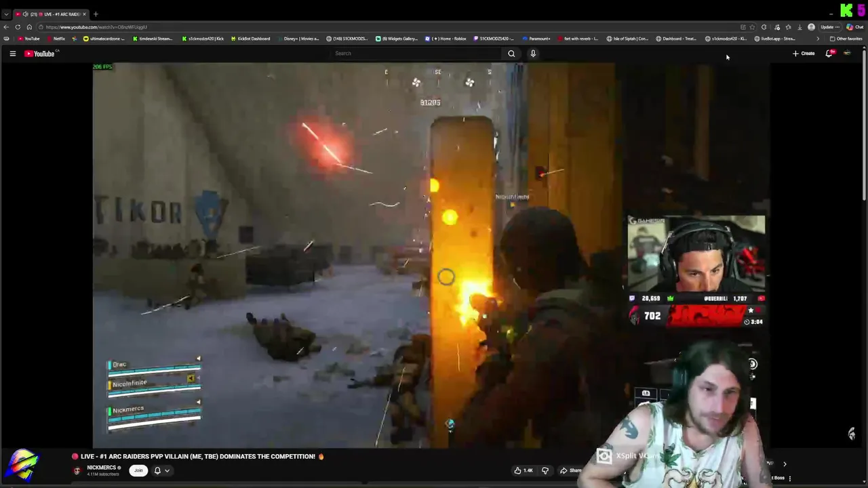Image resolution: width=868 pixels, height=488 pixels.
Task: Start voice search with the microphone icon
Action: [533, 54]
